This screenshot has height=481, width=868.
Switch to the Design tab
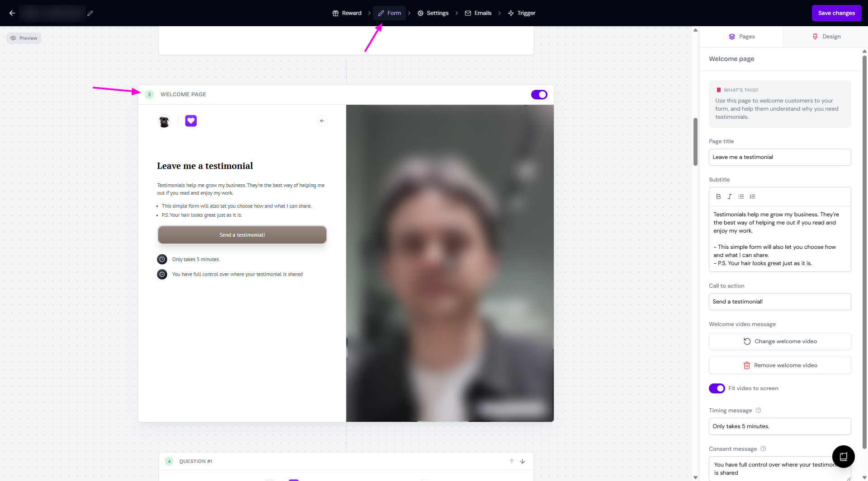(826, 37)
